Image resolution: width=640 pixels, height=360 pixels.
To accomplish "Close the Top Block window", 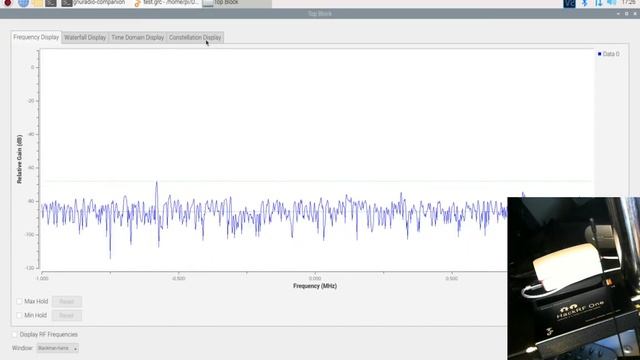I will pyautogui.click(x=635, y=14).
